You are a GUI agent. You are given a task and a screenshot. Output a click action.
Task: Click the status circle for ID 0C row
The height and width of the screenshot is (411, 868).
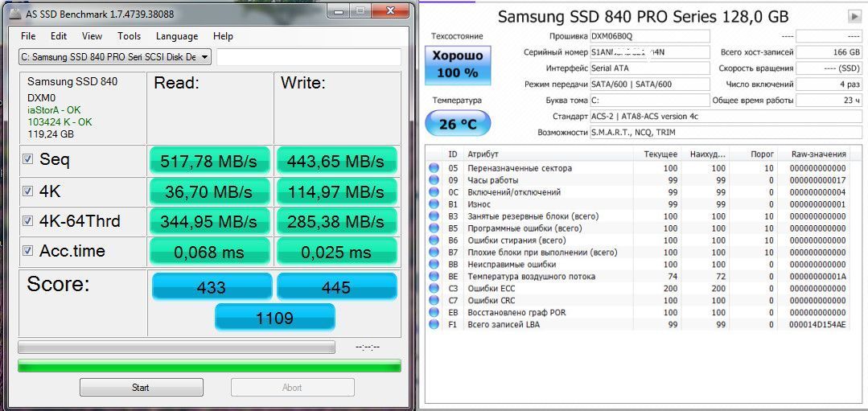pyautogui.click(x=434, y=192)
